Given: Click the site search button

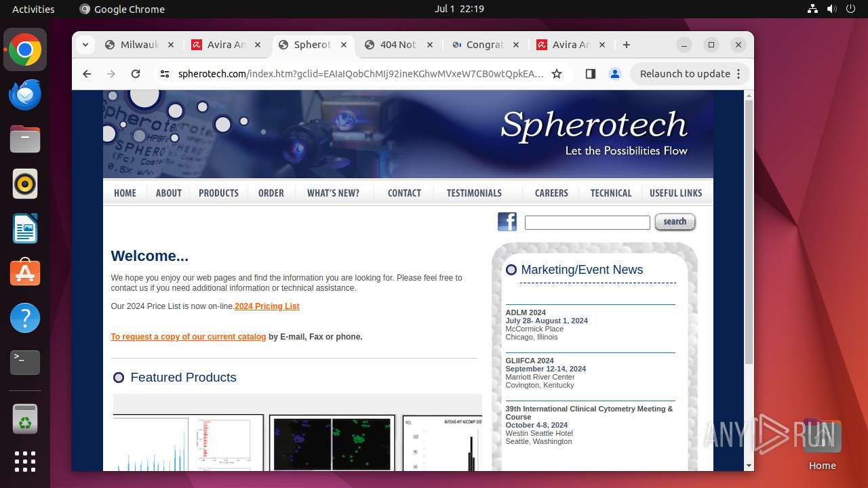Looking at the screenshot, I should (675, 222).
